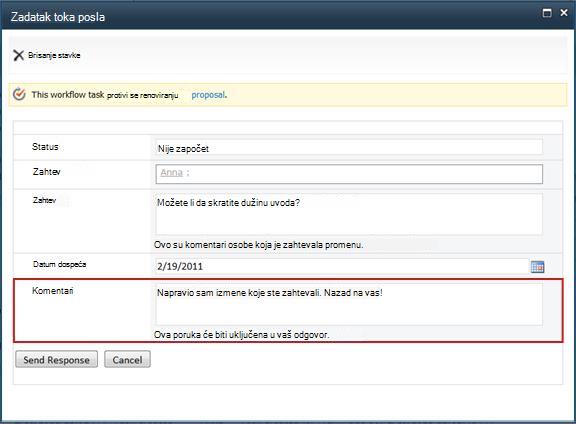Click the request text box about skratite dužinu uvoda
576x424 pixels.
pos(349,214)
